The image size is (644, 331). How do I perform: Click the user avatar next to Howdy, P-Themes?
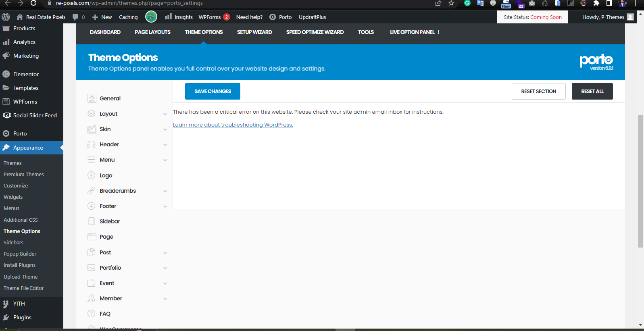(631, 17)
